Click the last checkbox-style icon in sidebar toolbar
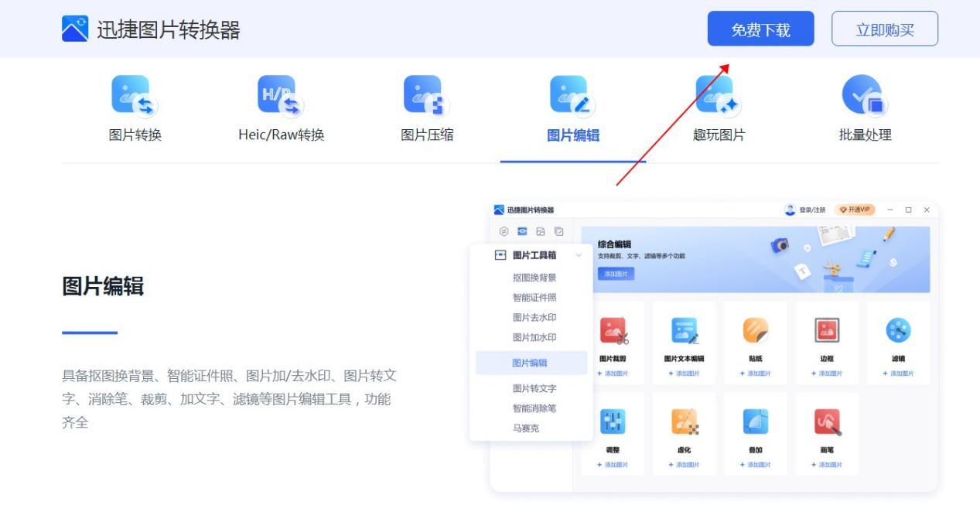Screen dimensions: 980x522 pos(559,231)
